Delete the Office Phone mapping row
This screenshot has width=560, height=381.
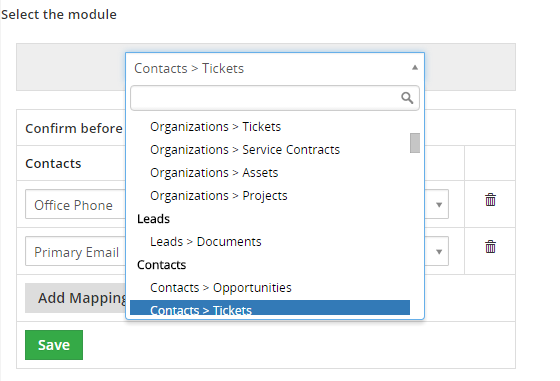[490, 200]
